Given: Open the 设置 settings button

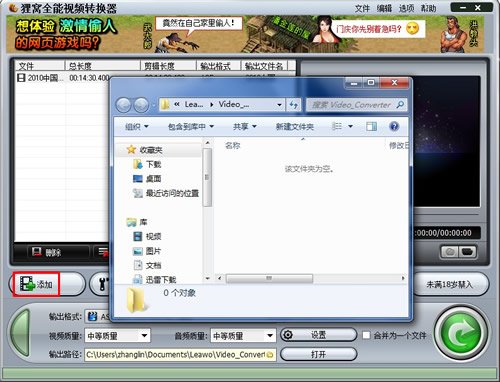Looking at the screenshot, I should pos(318,335).
